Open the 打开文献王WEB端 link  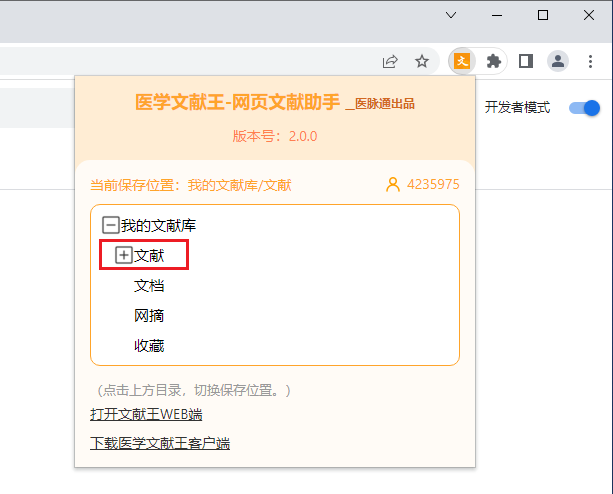tap(146, 414)
